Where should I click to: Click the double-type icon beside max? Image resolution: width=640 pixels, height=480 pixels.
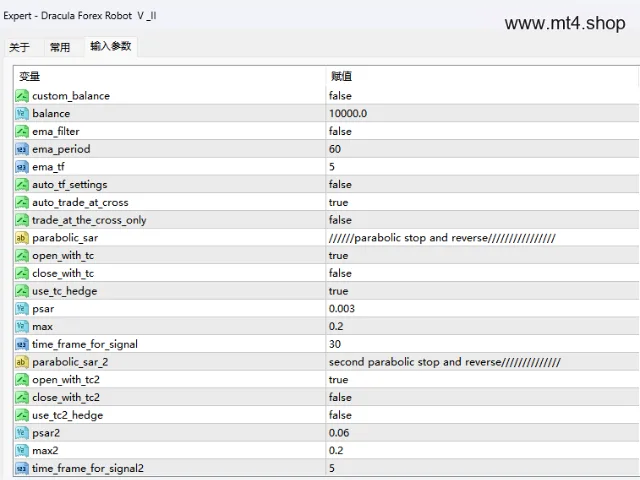click(x=22, y=327)
